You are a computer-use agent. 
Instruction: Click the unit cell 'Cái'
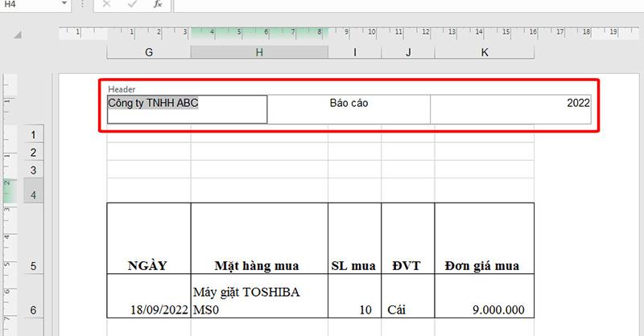pos(408,296)
